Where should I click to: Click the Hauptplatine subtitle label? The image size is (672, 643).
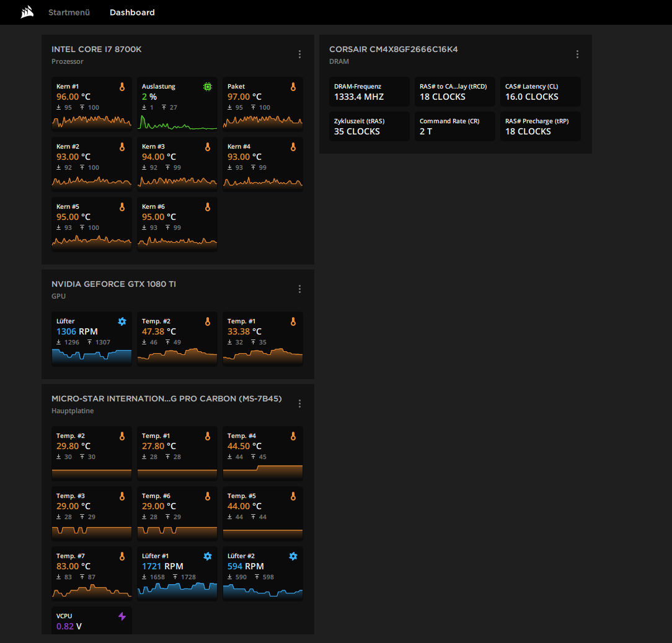click(73, 411)
